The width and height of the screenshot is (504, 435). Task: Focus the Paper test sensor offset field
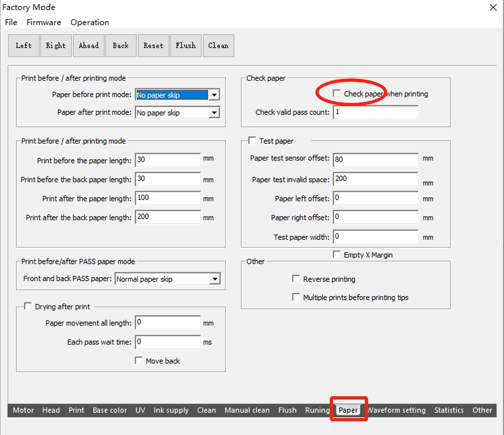click(375, 159)
